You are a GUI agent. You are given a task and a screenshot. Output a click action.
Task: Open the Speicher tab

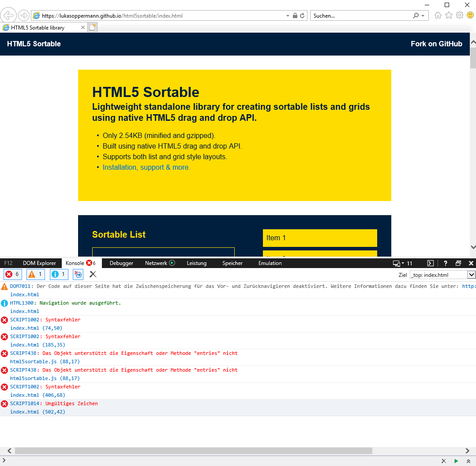[x=232, y=263]
